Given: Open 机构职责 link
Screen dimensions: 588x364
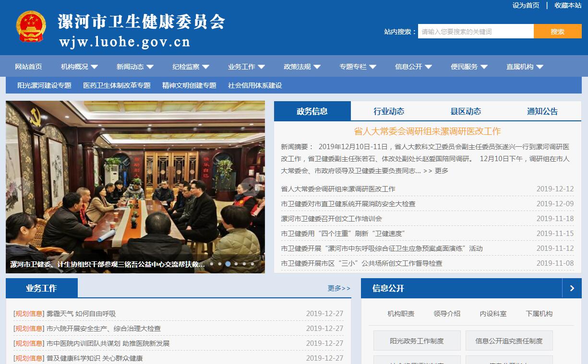Looking at the screenshot, I should [401, 314].
